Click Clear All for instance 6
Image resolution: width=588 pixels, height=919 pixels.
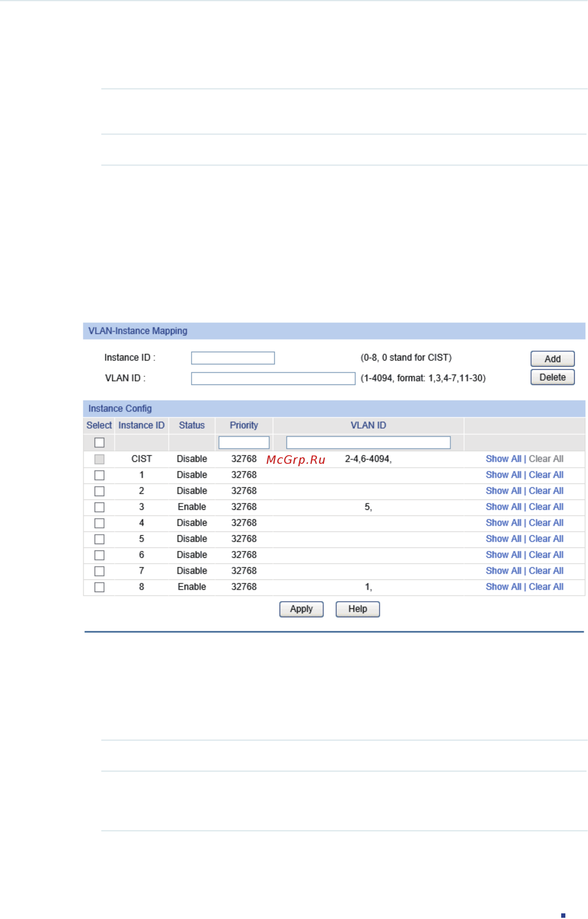(x=546, y=555)
